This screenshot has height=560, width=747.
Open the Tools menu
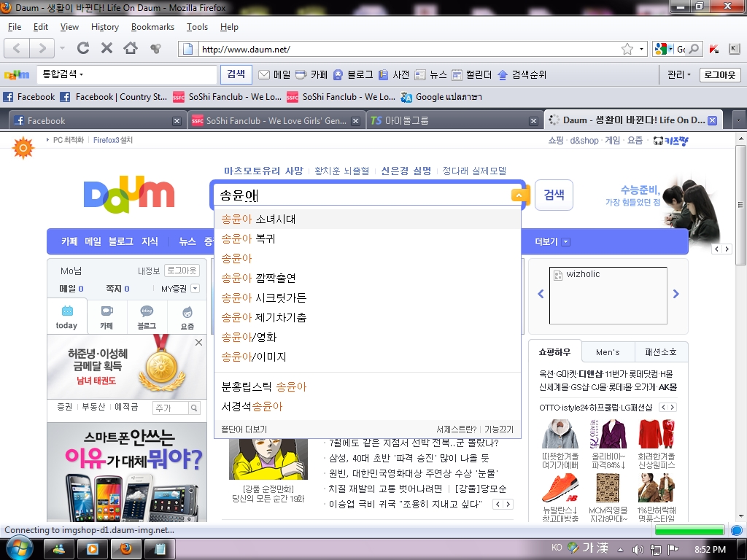coord(197,27)
